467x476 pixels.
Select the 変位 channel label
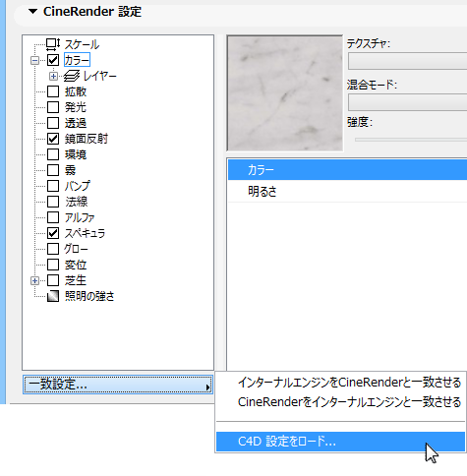click(76, 265)
